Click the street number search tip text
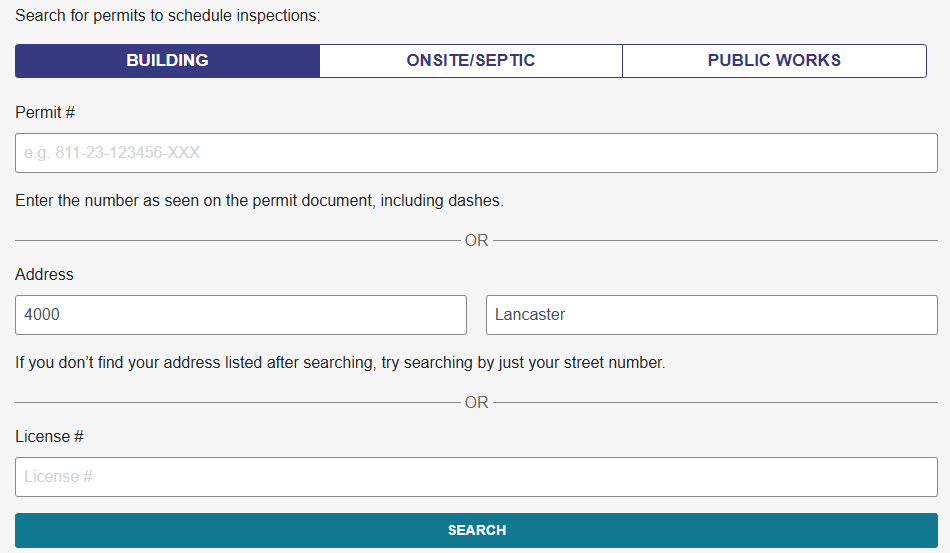 click(340, 363)
